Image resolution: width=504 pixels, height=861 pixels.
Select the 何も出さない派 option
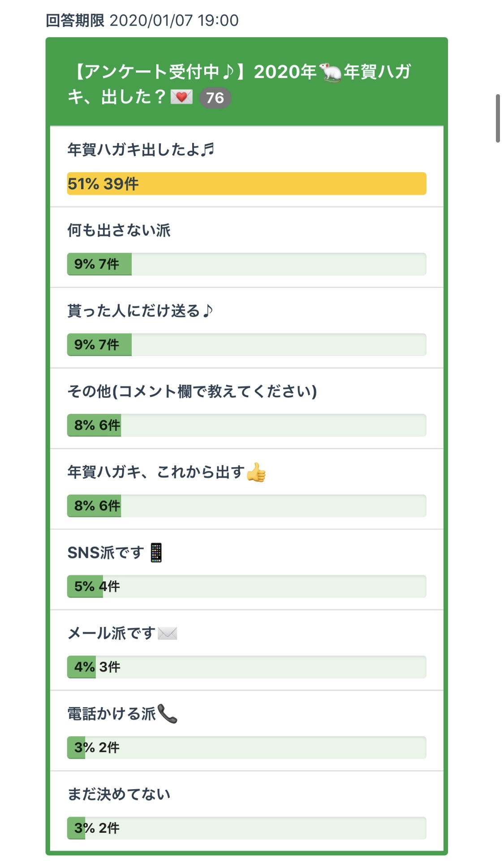(119, 230)
